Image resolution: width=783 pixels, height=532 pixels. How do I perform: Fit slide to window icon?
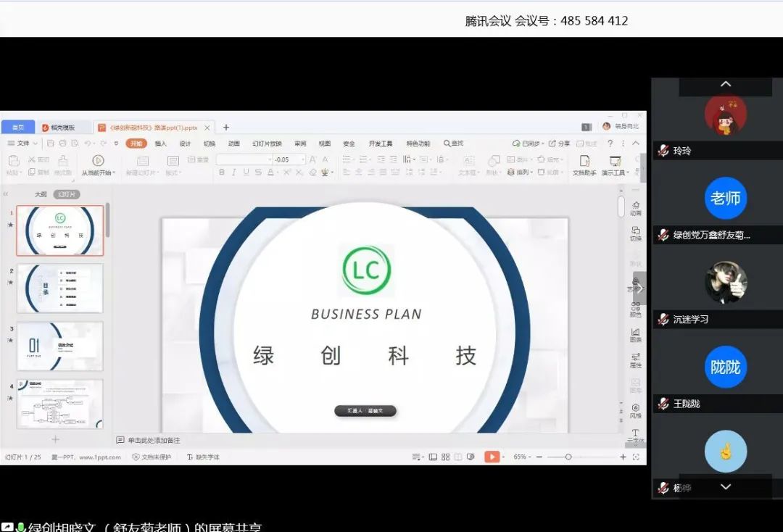pyautogui.click(x=636, y=457)
